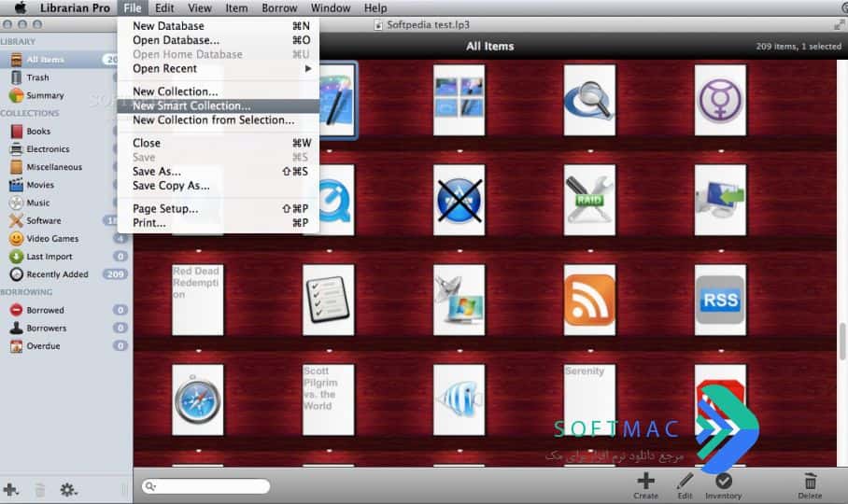Select the computer with green arrow item

click(x=720, y=200)
